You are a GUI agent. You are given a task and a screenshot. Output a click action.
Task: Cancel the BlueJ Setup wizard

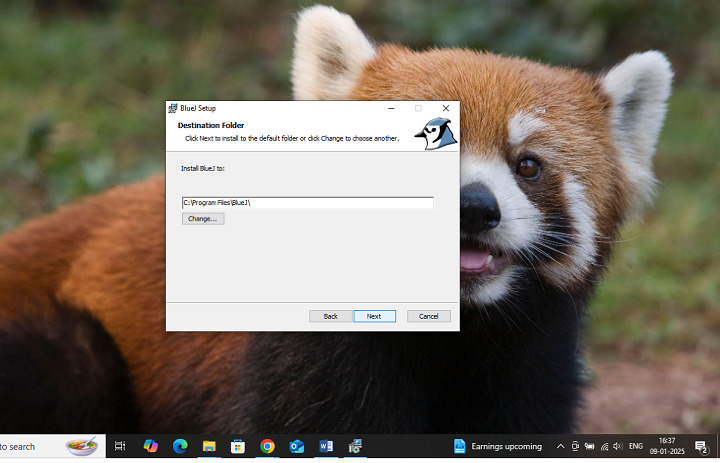tap(428, 316)
